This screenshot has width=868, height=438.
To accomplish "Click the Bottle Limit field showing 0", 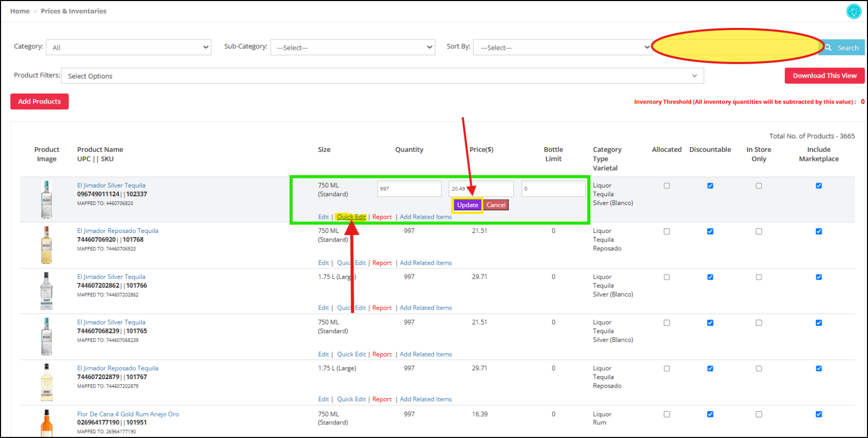I will [x=554, y=189].
